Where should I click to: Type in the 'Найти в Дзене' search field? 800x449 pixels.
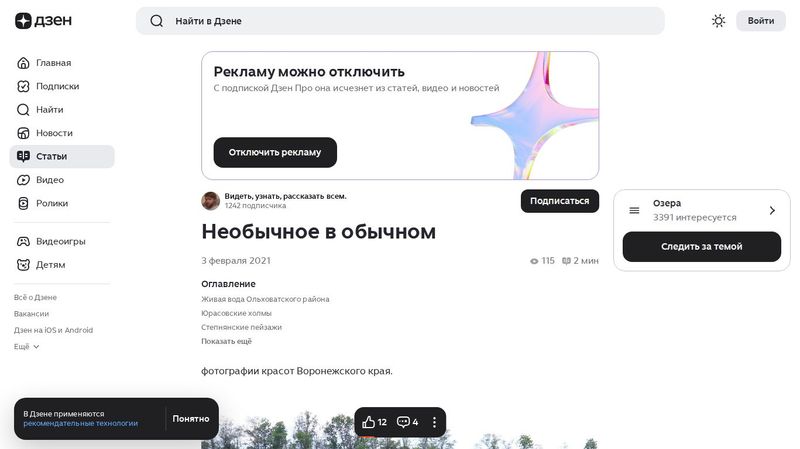(x=400, y=21)
